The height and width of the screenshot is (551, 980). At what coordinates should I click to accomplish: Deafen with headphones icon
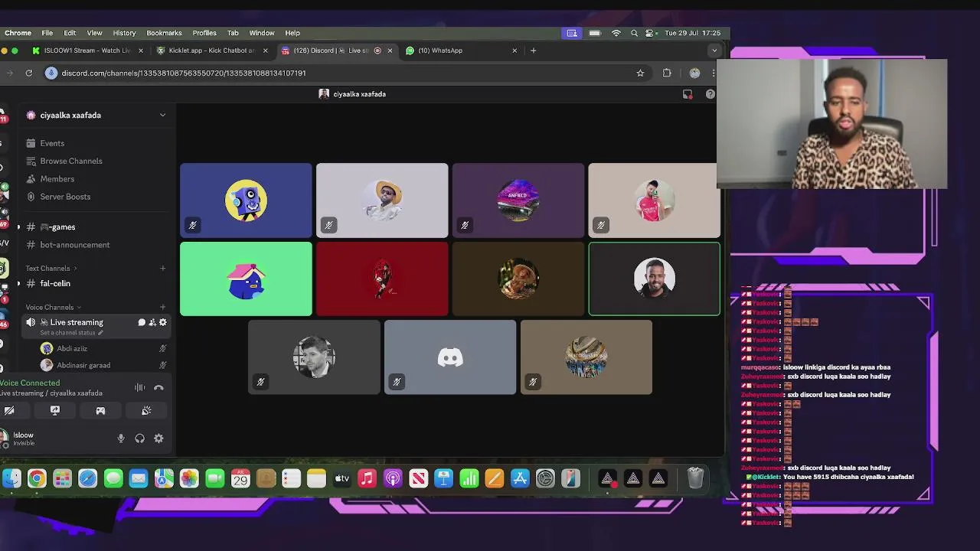pyautogui.click(x=140, y=439)
